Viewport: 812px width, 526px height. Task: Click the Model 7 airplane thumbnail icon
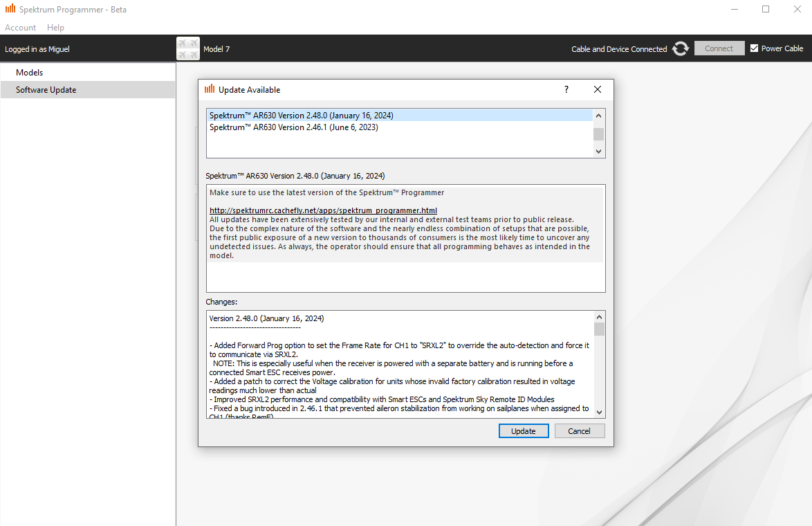[x=188, y=48]
